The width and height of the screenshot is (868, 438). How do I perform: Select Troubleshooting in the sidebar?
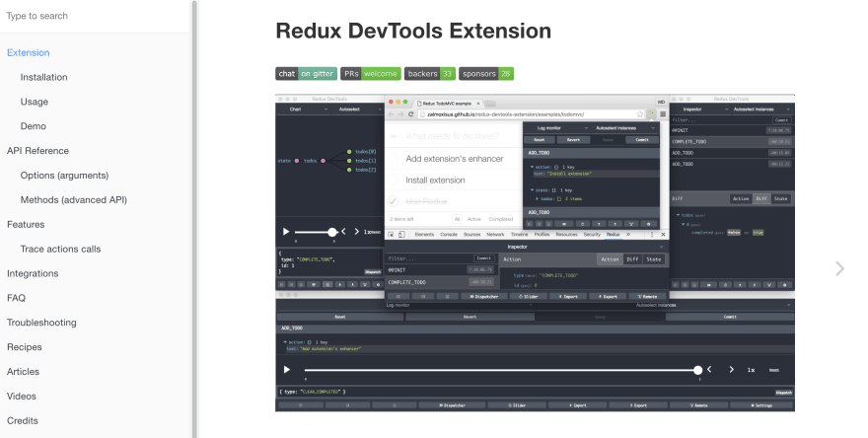(x=41, y=323)
